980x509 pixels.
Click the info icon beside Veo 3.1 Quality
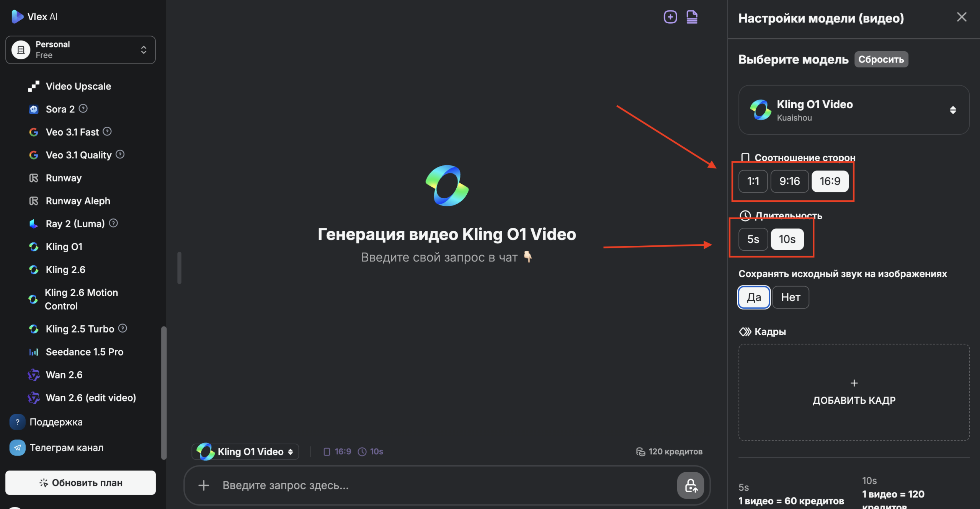tap(120, 154)
